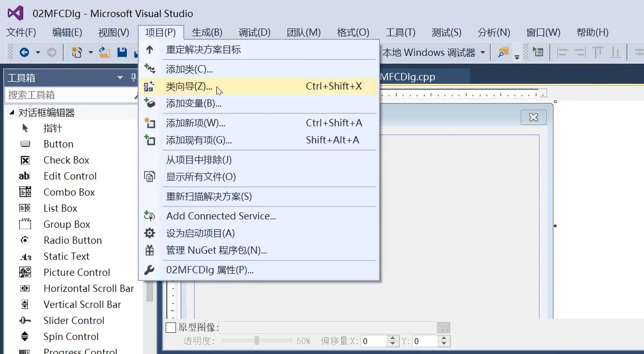Open the 文件(F) menu

coord(21,32)
